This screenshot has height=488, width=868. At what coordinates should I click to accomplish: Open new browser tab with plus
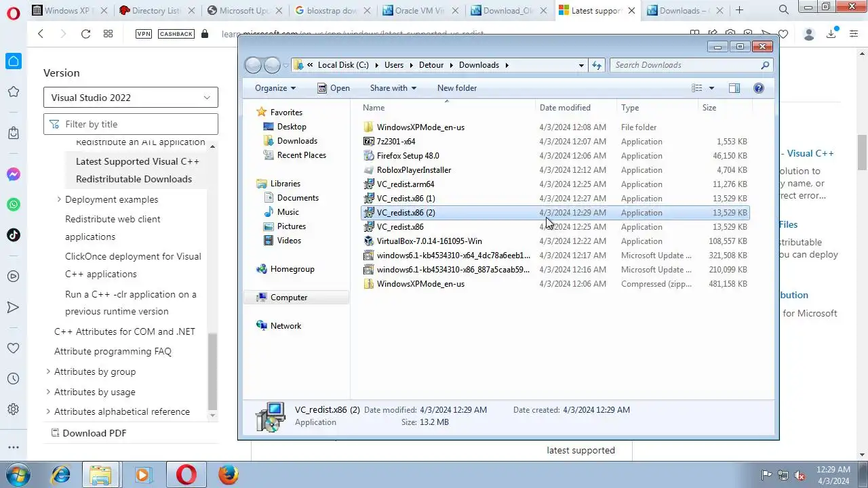[739, 10]
